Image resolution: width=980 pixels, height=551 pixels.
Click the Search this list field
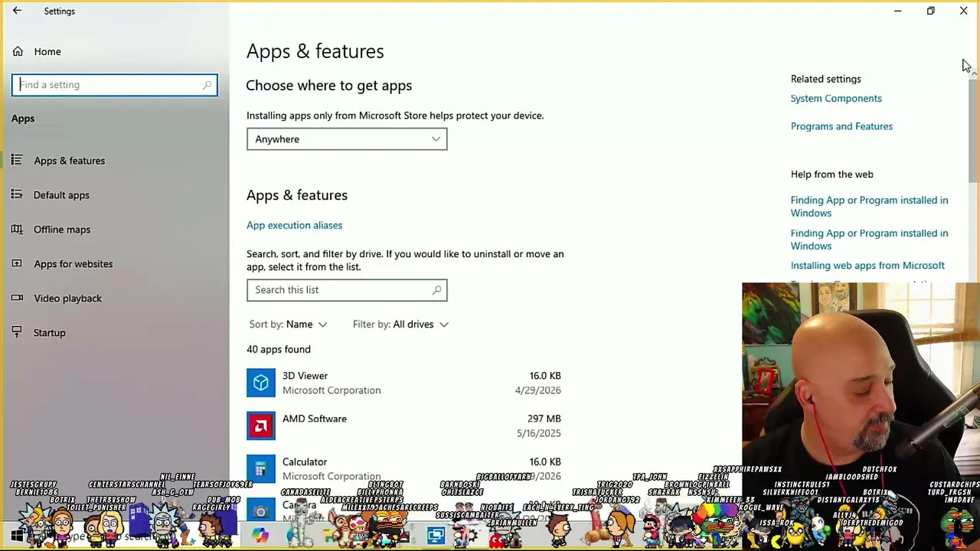[347, 290]
